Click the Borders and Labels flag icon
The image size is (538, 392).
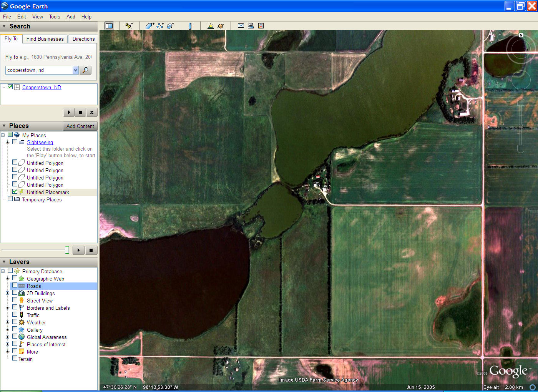[x=22, y=308]
